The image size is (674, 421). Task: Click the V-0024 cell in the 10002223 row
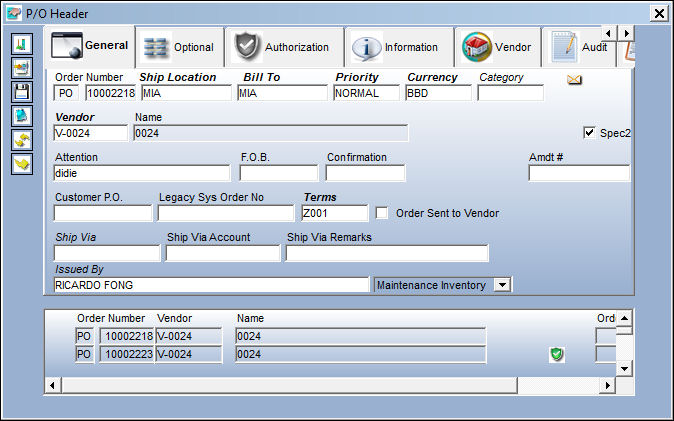[x=189, y=354]
